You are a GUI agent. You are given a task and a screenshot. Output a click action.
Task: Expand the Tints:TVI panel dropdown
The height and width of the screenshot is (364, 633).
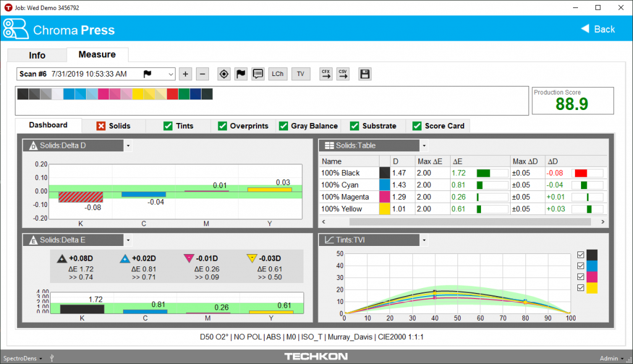pos(423,240)
